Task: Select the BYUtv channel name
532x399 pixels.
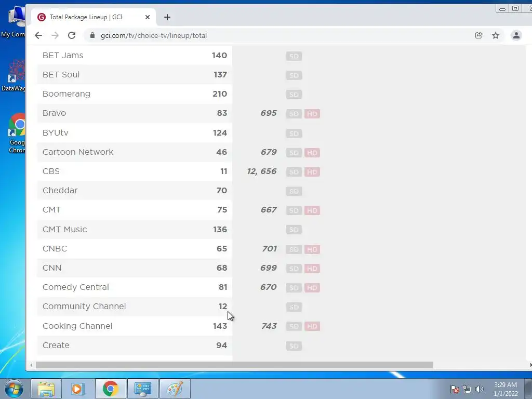Action: click(55, 132)
